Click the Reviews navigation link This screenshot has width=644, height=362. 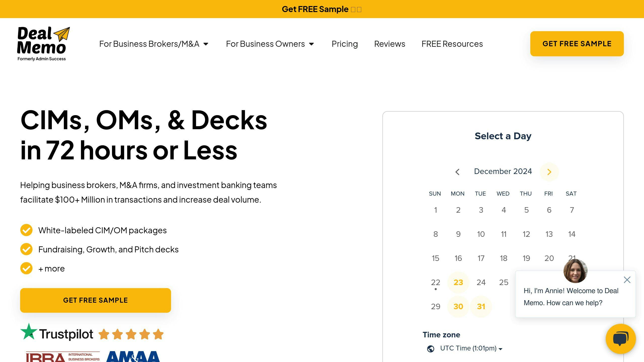389,43
